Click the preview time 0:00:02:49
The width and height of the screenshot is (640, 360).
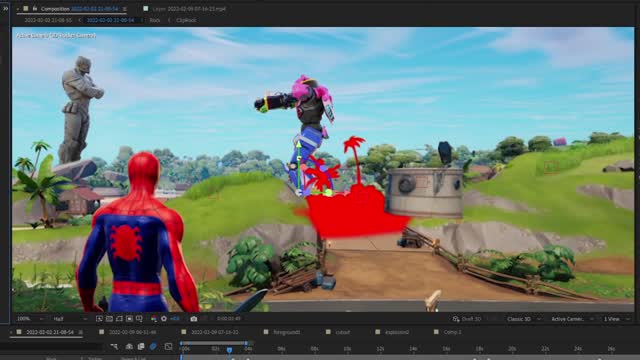(x=229, y=319)
